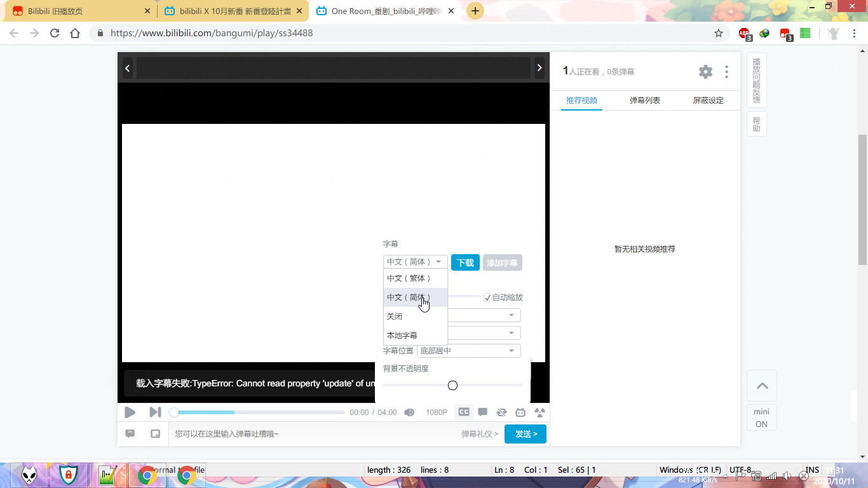
Task: Switch to the 弹幕列表 tab
Action: [644, 100]
